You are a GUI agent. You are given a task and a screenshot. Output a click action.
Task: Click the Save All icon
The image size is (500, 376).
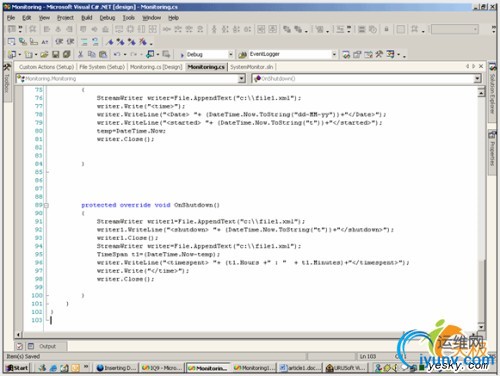[67, 54]
